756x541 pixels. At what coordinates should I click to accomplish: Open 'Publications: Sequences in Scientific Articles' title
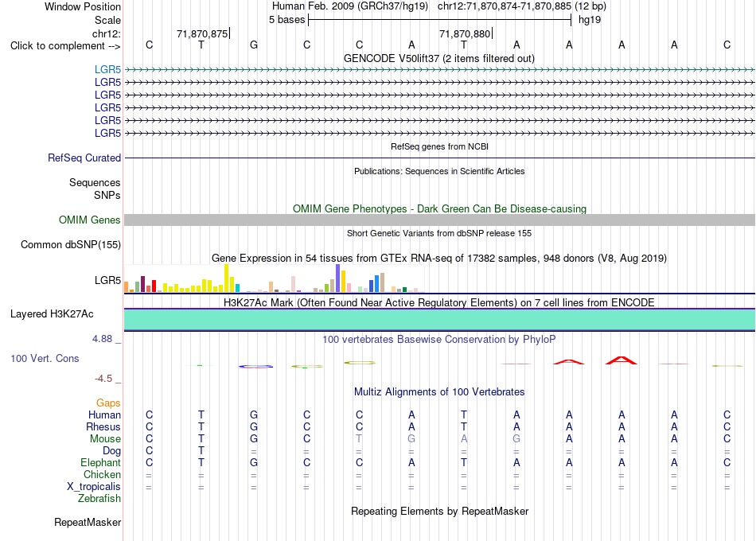pyautogui.click(x=439, y=171)
